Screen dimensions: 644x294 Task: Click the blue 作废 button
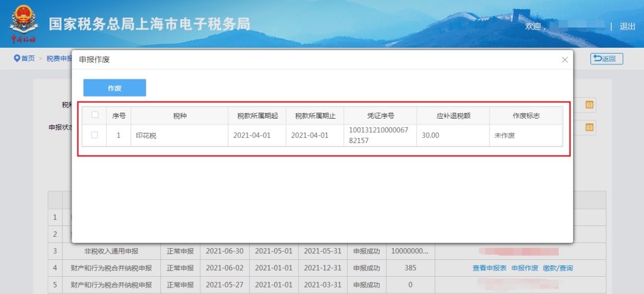point(114,88)
